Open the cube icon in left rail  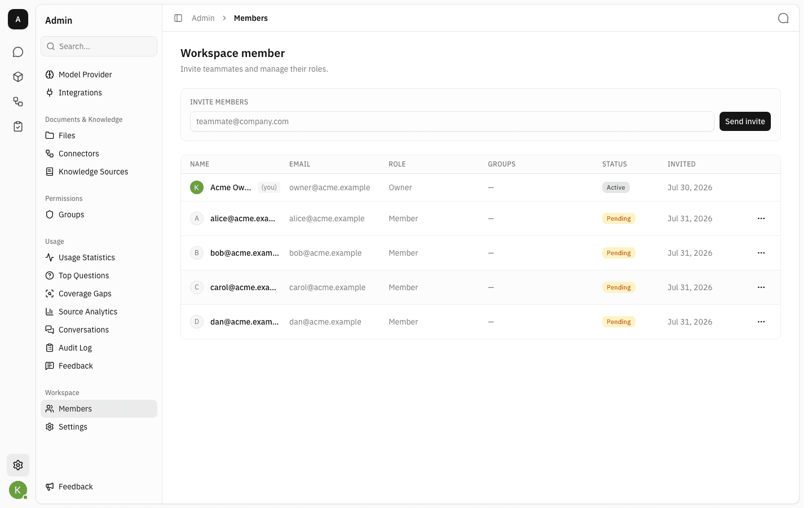pyautogui.click(x=18, y=77)
